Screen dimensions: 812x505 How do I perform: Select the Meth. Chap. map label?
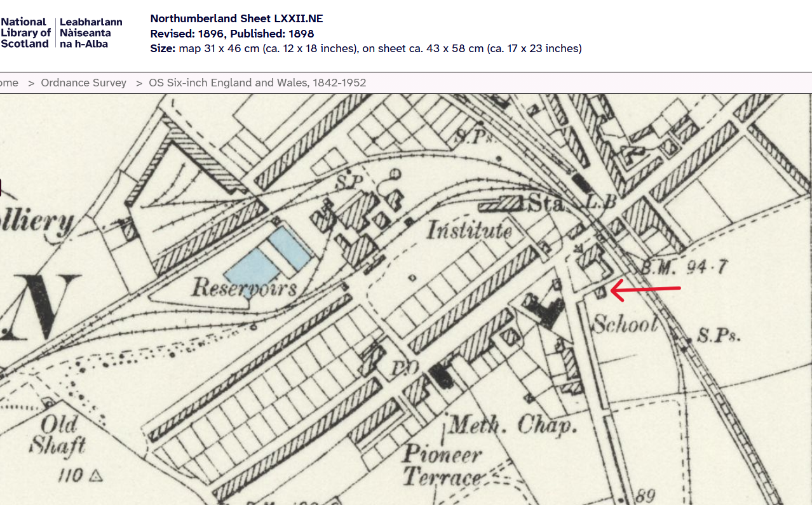tap(512, 425)
